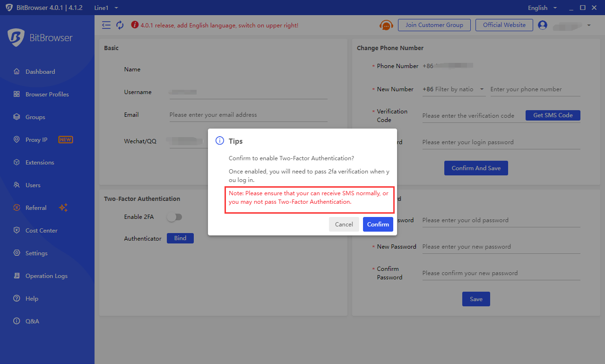The height and width of the screenshot is (364, 605).
Task: Click the Browser Profiles grid icon
Action: 17,95
